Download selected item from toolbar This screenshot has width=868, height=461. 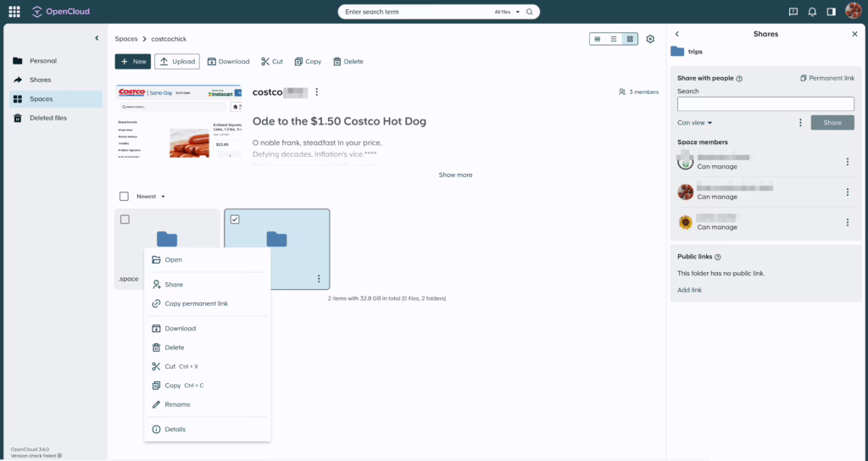228,61
